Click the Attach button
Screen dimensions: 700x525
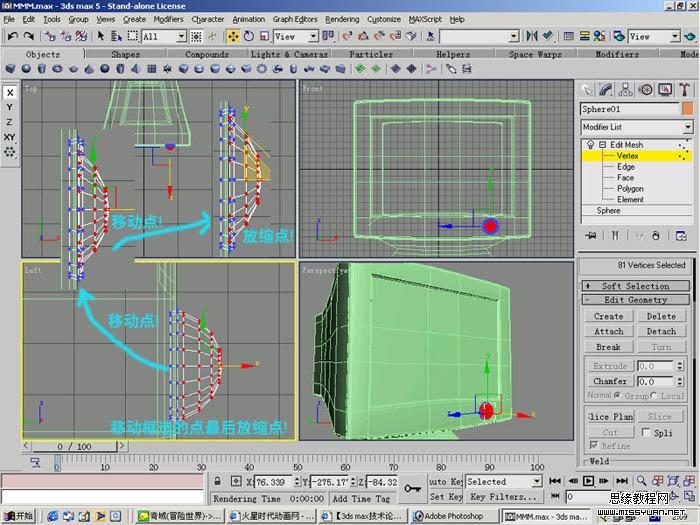[x=609, y=331]
